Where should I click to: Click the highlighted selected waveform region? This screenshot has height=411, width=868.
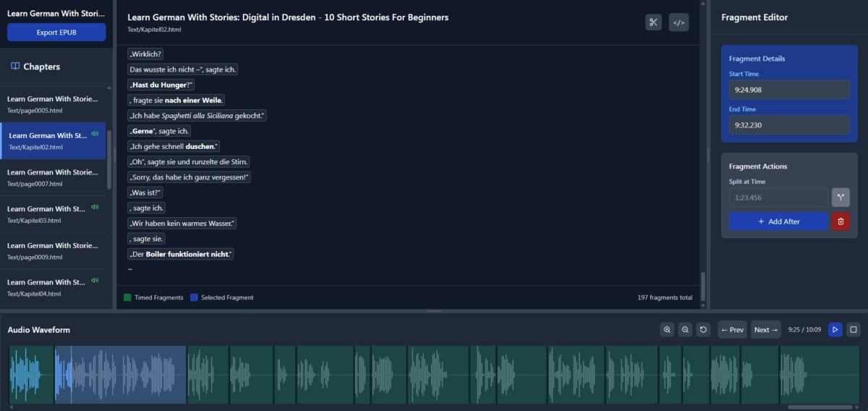[121, 374]
